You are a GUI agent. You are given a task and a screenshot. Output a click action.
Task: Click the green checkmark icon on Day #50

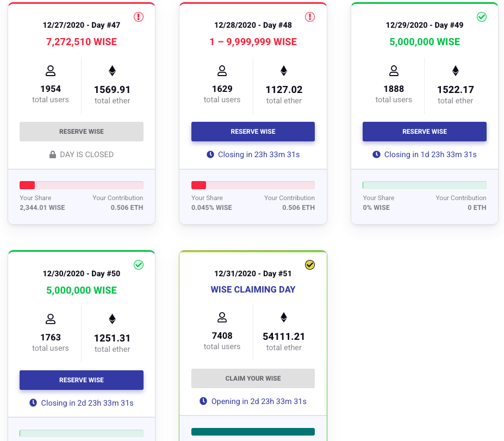(x=139, y=265)
